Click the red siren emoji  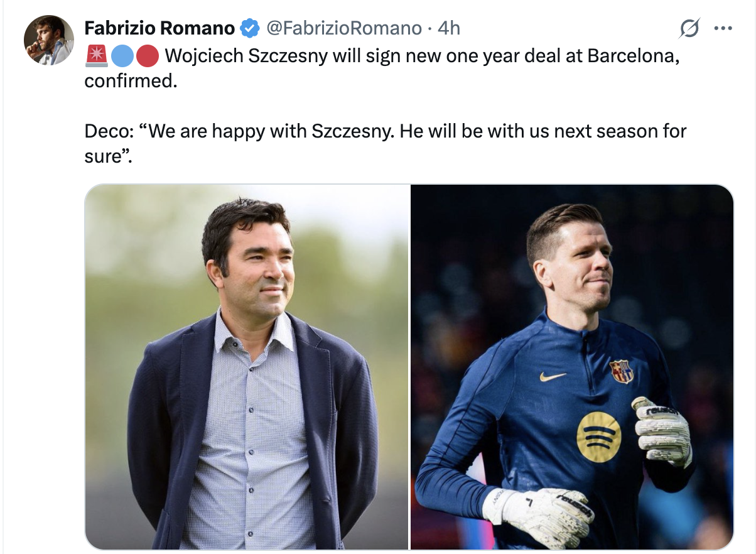point(96,55)
